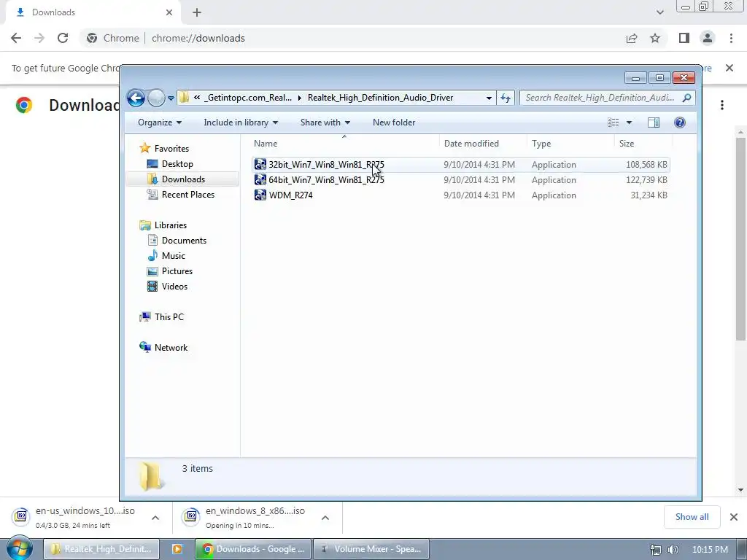The image size is (747, 560).
Task: Select 64bit_Win7_Win8_Win81_R275 application icon
Action: coord(260,179)
